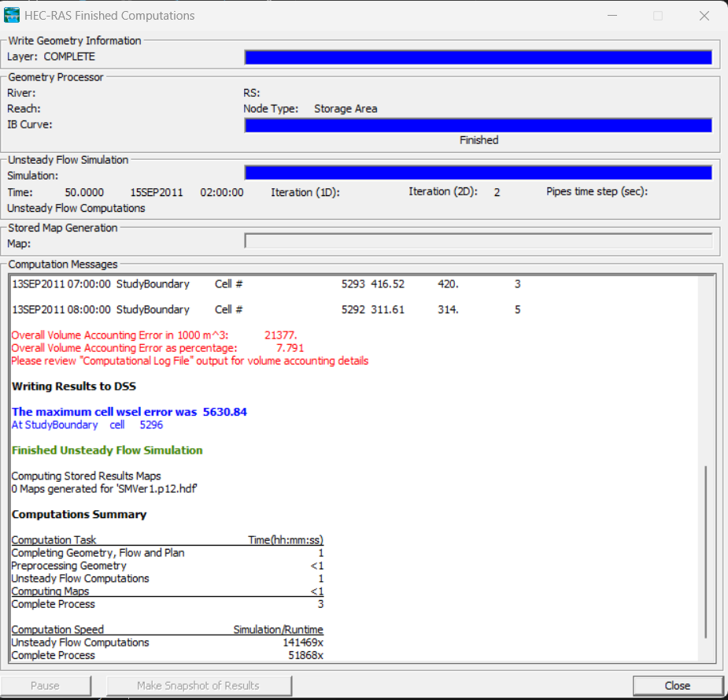
Task: Click the Computations Summary heading
Action: click(x=79, y=514)
